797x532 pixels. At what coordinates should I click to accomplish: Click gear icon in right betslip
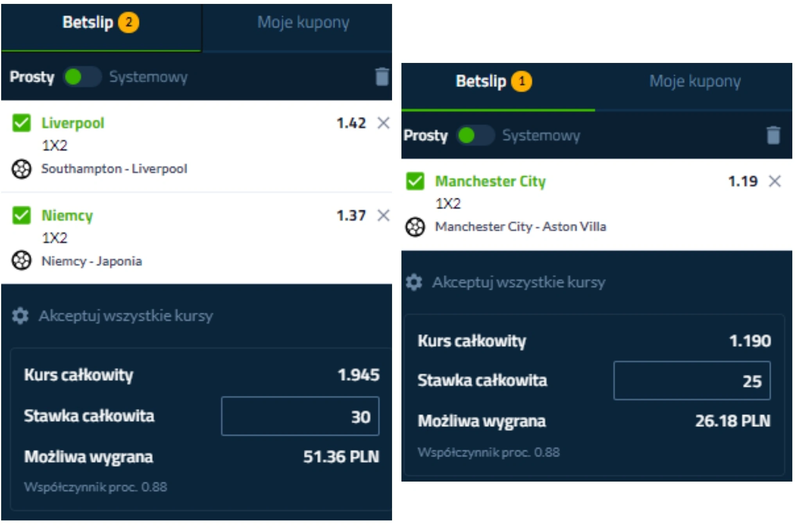click(414, 282)
